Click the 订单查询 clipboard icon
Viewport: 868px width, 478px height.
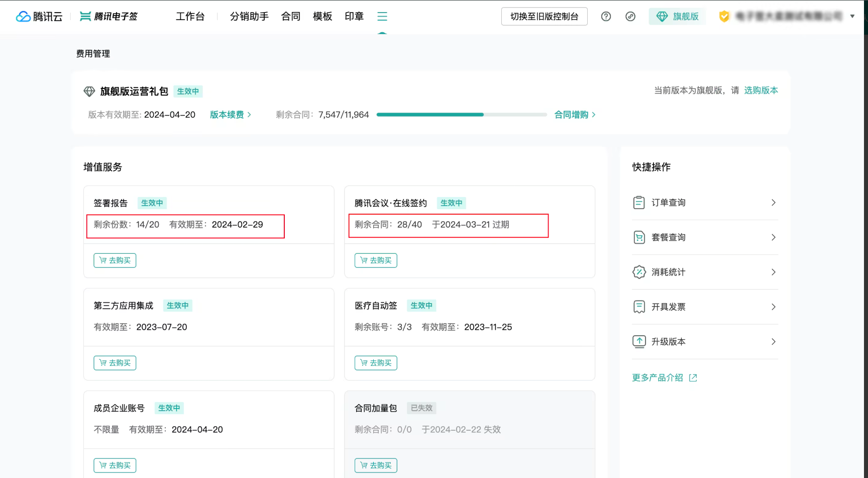coord(639,203)
